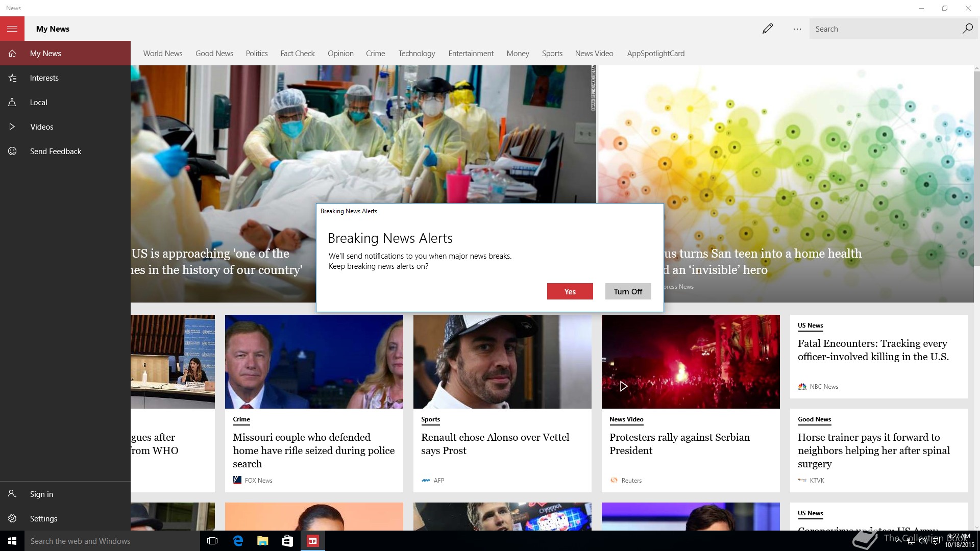
Task: Launch Edge browser from taskbar
Action: point(237,541)
